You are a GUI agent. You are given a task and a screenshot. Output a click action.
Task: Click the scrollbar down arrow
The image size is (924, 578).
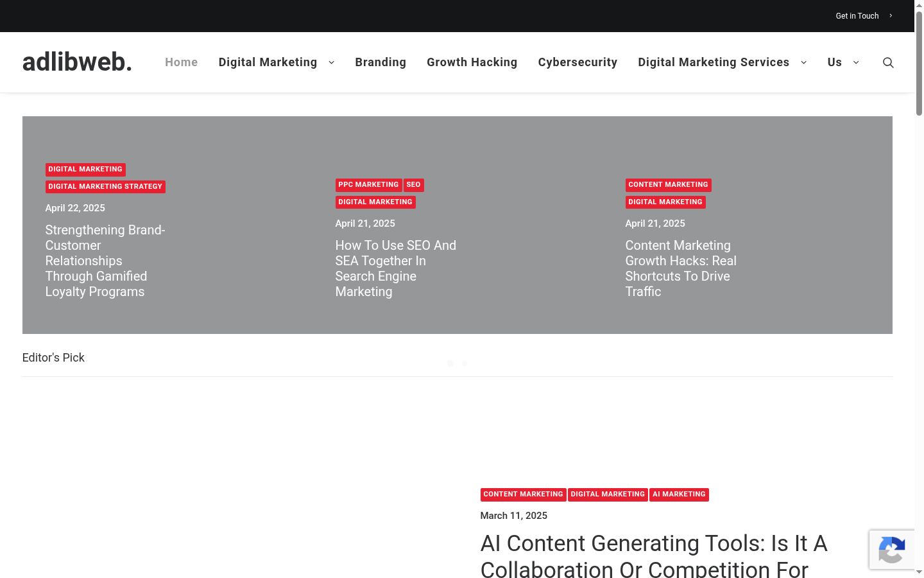pyautogui.click(x=919, y=572)
